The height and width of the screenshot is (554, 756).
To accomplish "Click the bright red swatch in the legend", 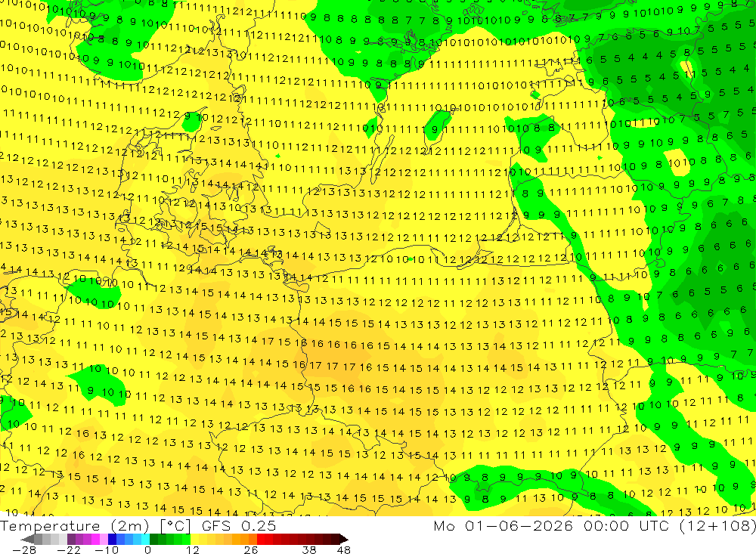I will pyautogui.click(x=261, y=539).
